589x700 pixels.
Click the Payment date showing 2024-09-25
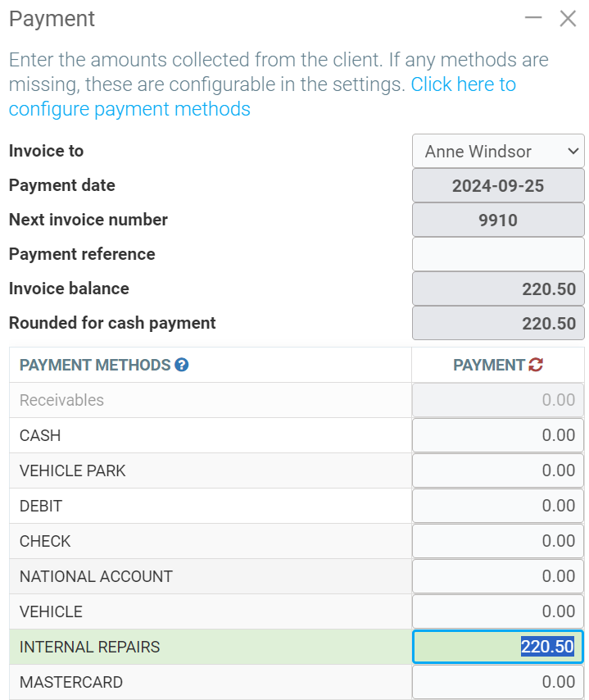pos(497,185)
